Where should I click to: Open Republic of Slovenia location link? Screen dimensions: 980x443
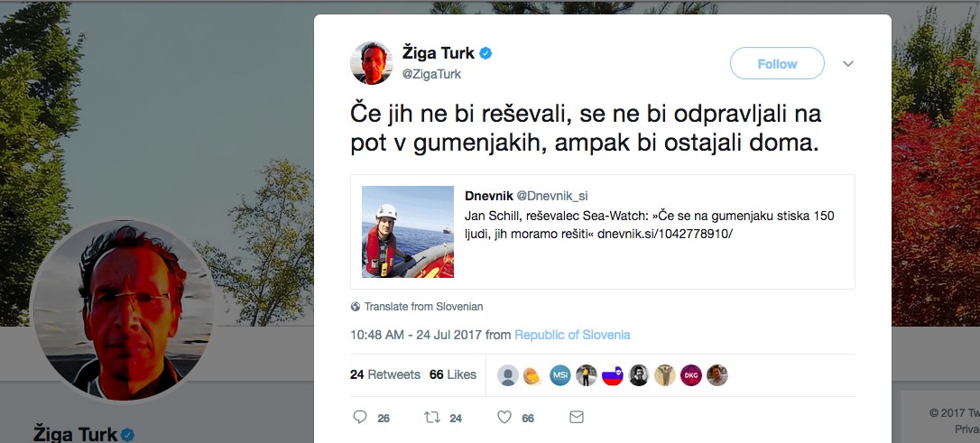tap(572, 335)
